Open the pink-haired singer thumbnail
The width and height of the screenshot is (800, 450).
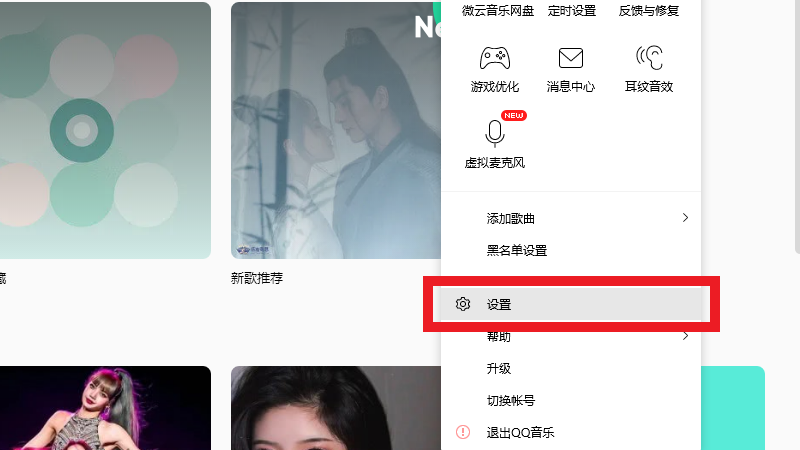(x=105, y=408)
